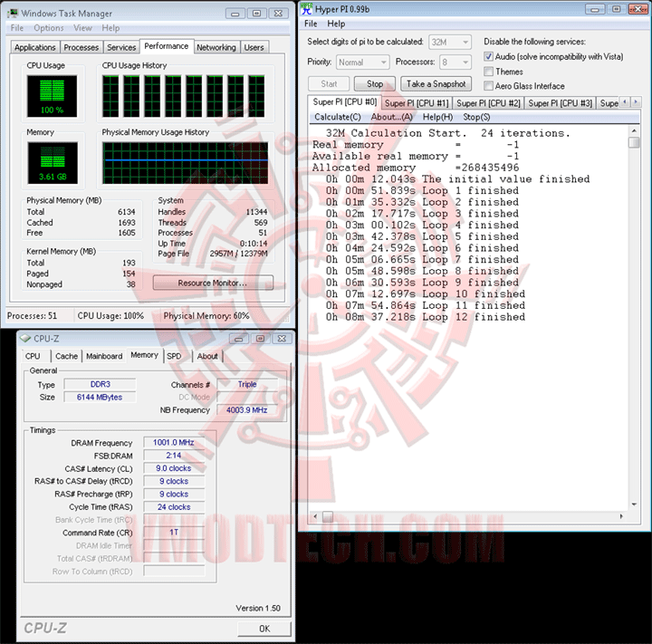Click the Command Rate 1T value
Image resolution: width=652 pixels, height=644 pixels.
point(174,533)
